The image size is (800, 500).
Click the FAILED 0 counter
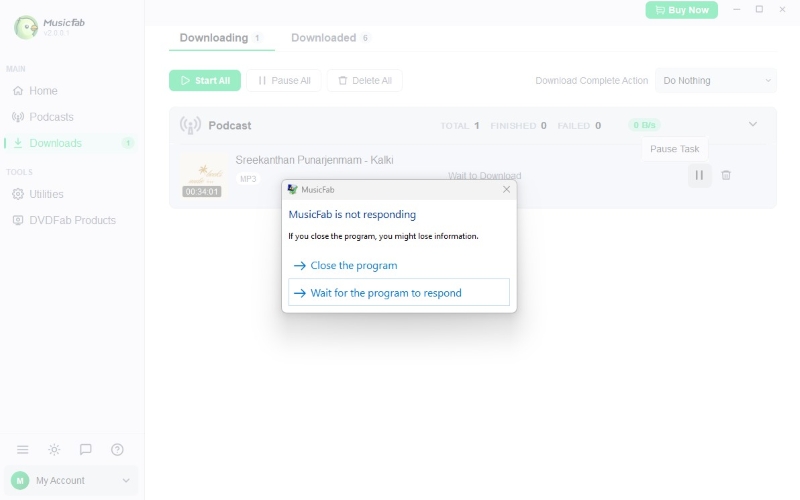(579, 126)
